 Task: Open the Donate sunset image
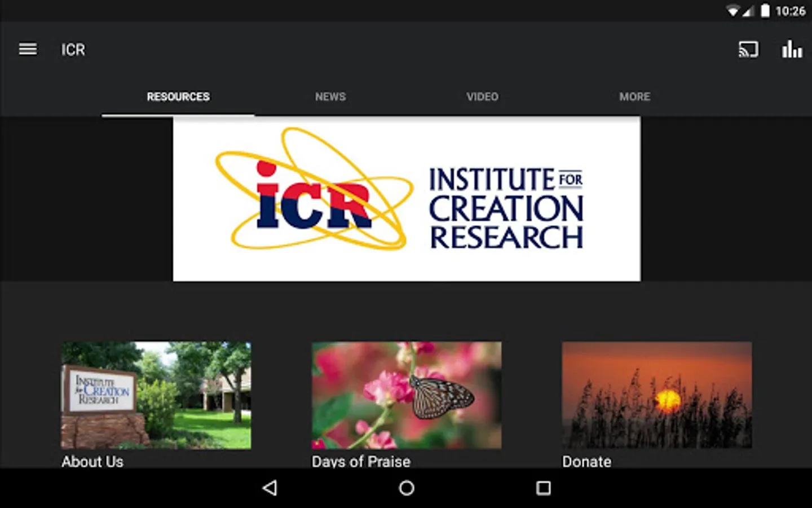657,395
